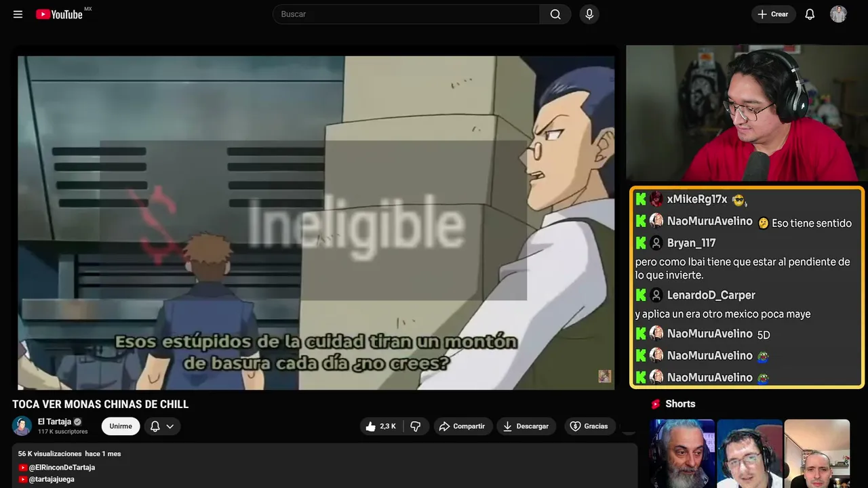
Task: Share the video via Compartir
Action: 463,426
